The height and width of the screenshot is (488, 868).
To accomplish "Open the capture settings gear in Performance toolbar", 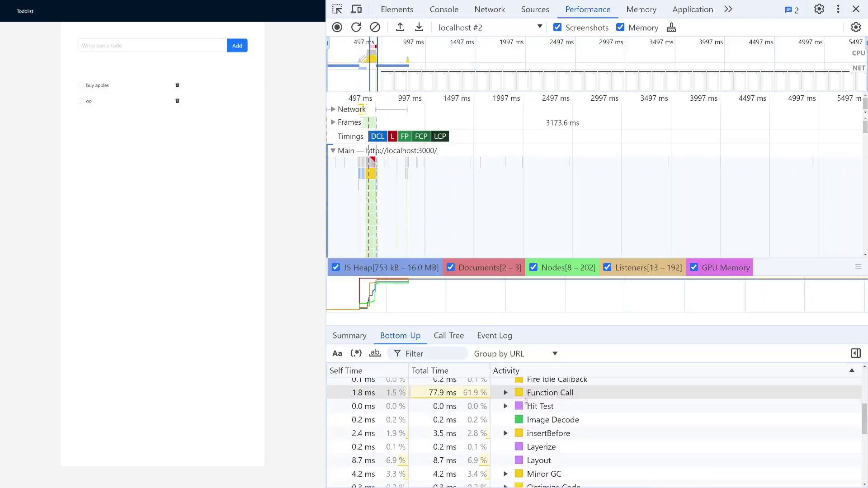I will click(856, 27).
